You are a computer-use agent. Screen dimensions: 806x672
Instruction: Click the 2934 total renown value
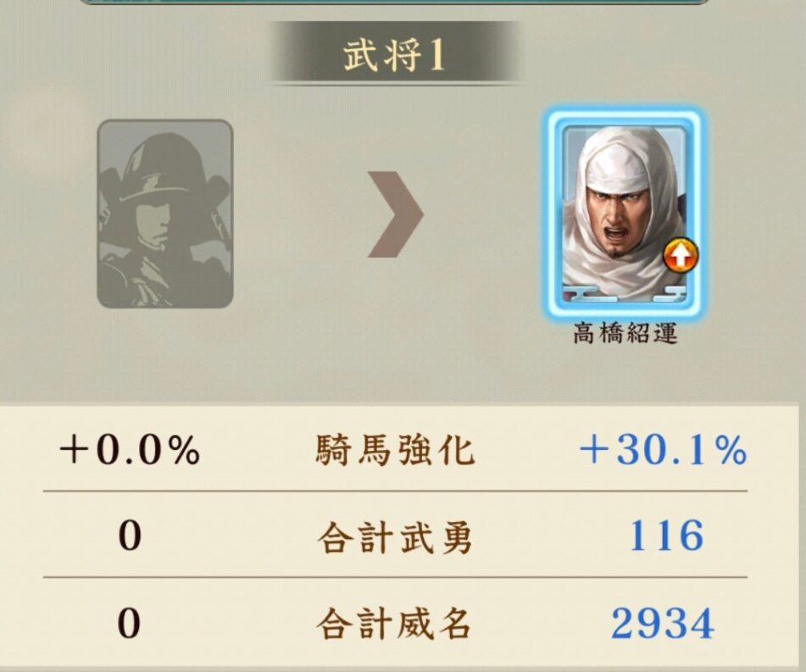pyautogui.click(x=663, y=623)
